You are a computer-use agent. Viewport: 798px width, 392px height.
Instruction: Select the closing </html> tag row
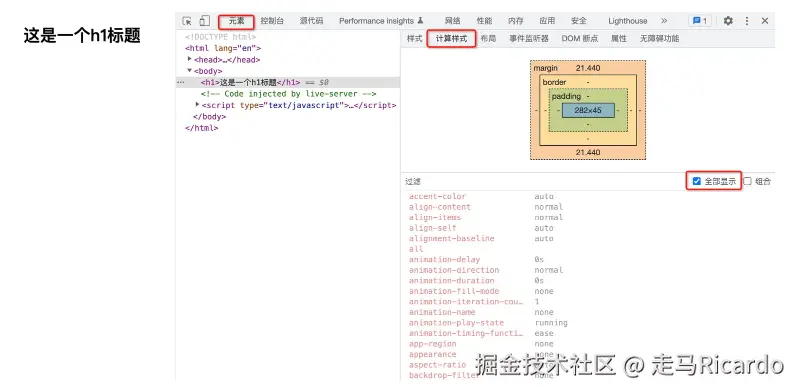coord(202,128)
